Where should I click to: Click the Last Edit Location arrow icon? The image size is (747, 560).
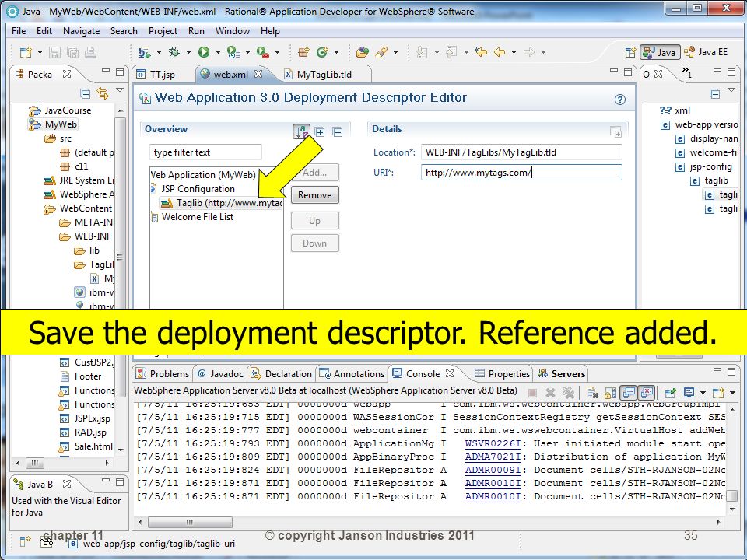481,52
